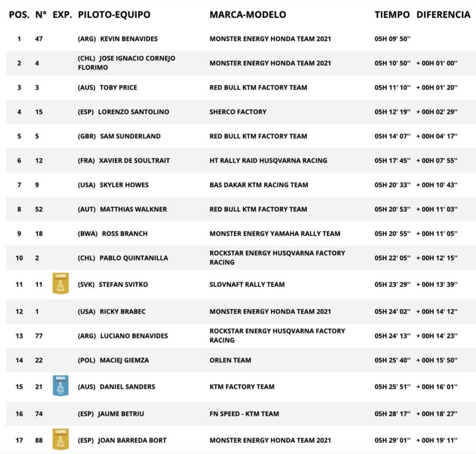Click the POS. column header
The image size is (476, 454).
click(19, 14)
